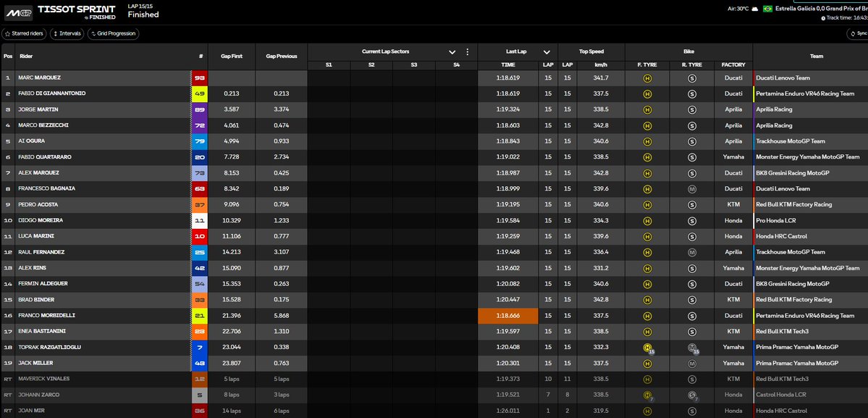868x418 pixels.
Task: Click the Trackhouse MotoGP Team entry for Ai Ogura
Action: tap(790, 141)
